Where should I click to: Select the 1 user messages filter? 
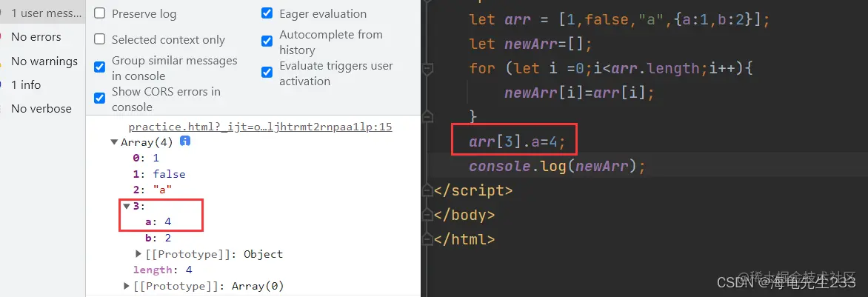[x=43, y=13]
